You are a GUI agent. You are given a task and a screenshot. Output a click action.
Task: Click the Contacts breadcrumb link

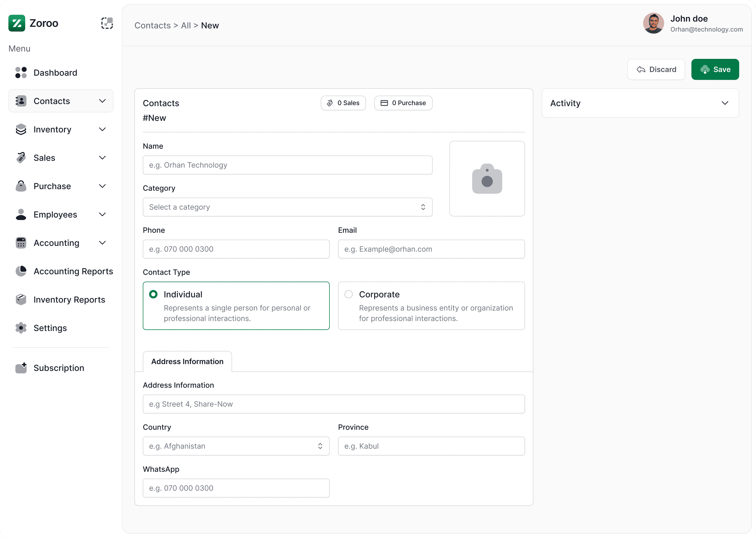(x=152, y=25)
